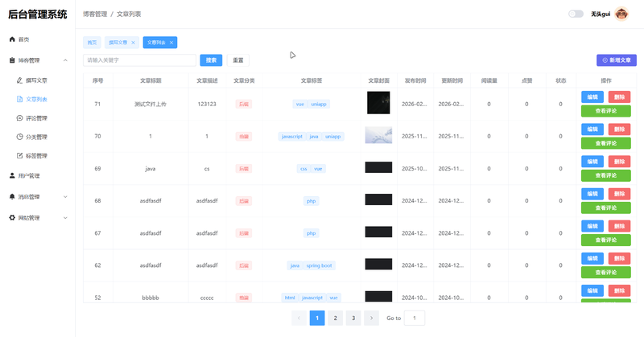Click the gear icon for 网站管理
This screenshot has width=644, height=337.
pyautogui.click(x=12, y=218)
